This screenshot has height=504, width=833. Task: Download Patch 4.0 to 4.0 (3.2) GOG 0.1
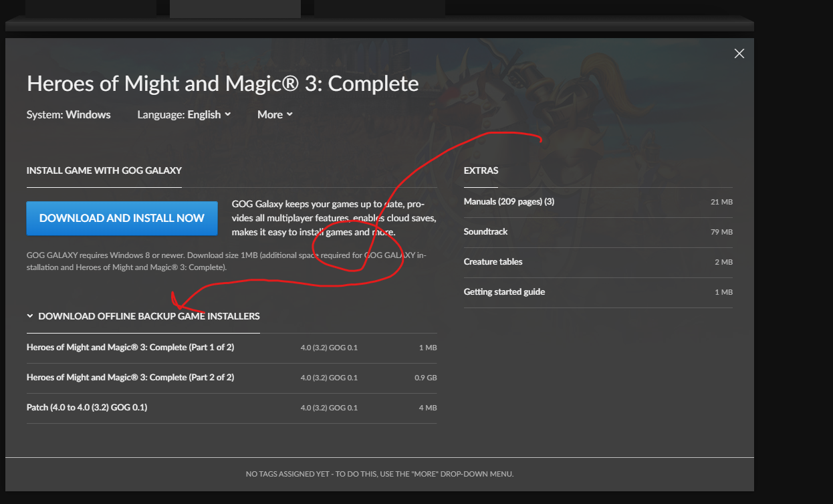point(231,408)
